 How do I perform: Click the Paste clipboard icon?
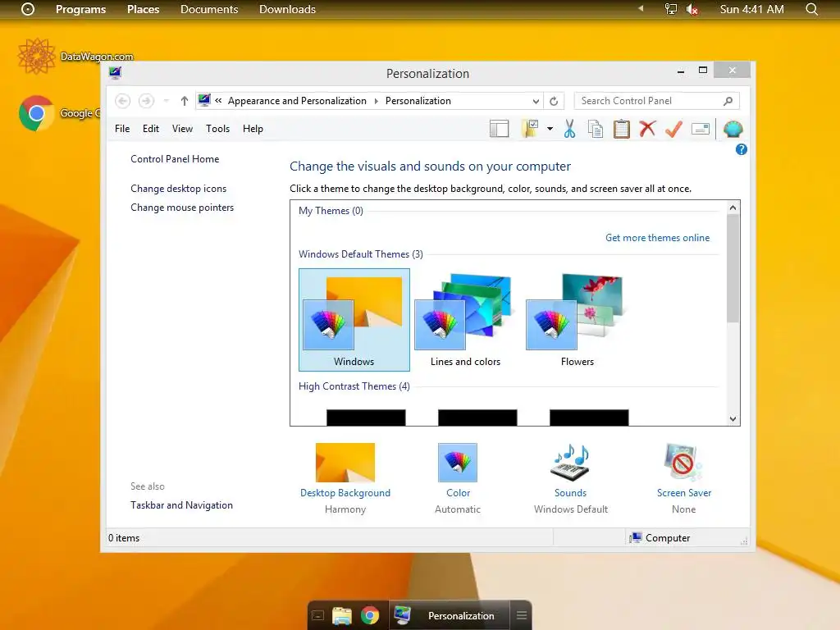pyautogui.click(x=622, y=129)
